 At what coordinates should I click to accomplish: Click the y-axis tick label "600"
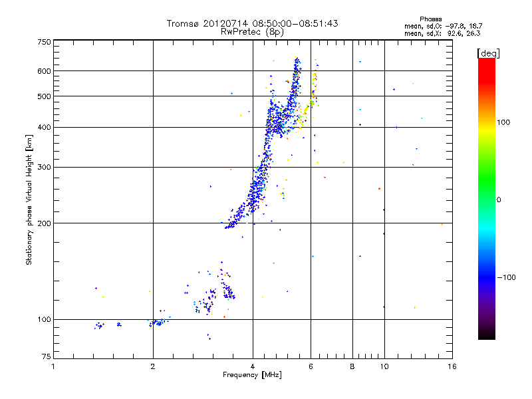pyautogui.click(x=44, y=71)
